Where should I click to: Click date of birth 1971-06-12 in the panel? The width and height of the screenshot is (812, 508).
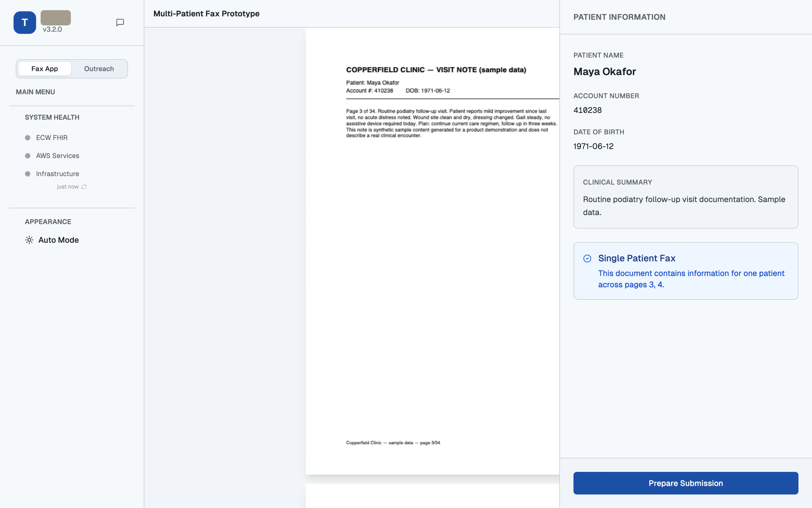click(593, 146)
